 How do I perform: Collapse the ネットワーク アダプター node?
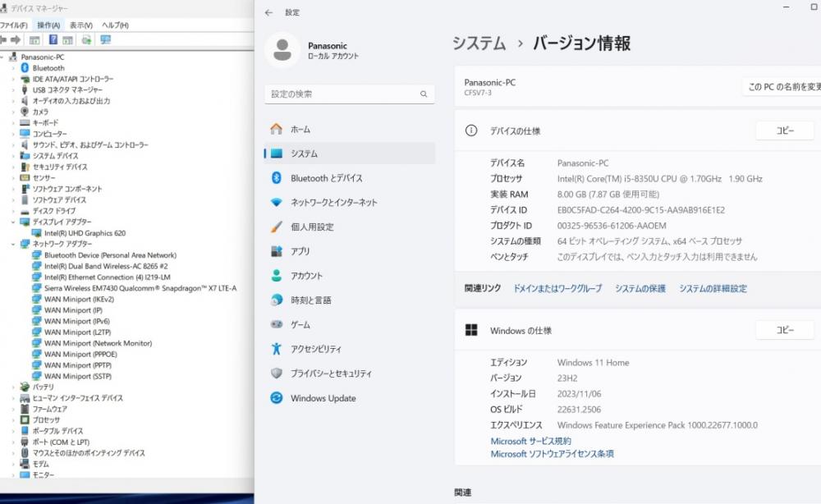coord(13,244)
